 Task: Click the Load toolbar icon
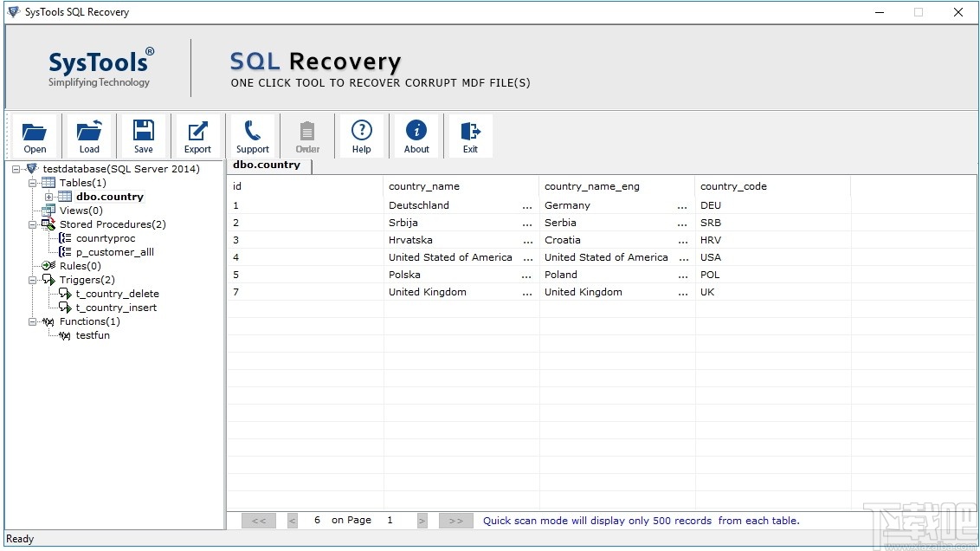(x=89, y=135)
